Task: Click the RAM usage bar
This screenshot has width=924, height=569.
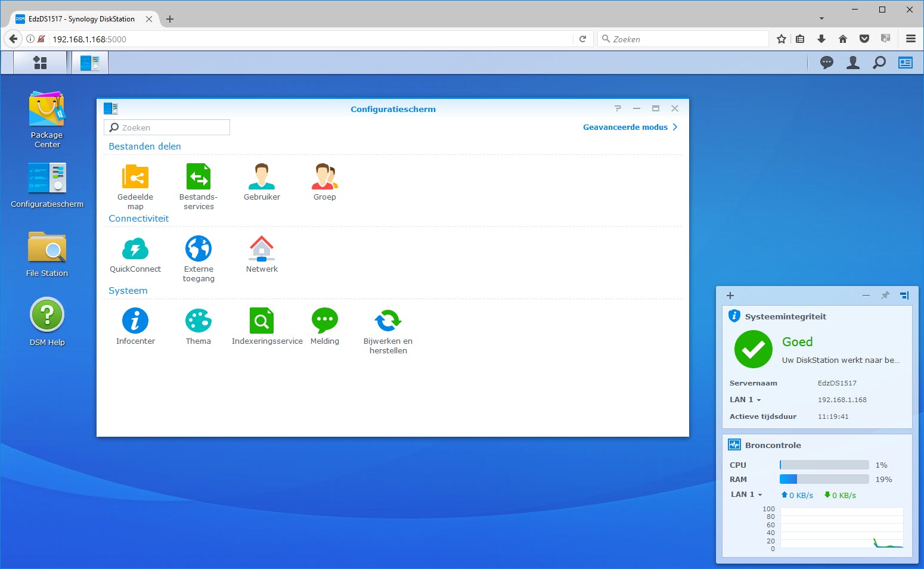Action: tap(824, 479)
